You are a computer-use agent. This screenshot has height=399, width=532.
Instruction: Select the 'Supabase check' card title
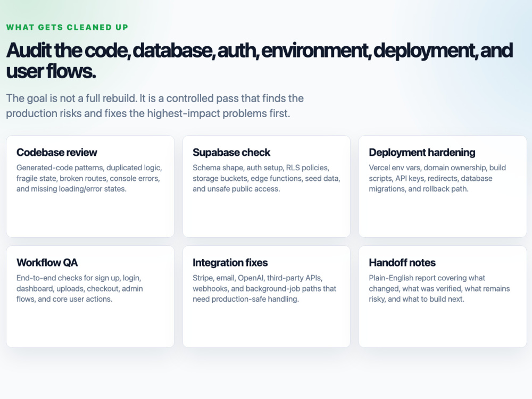click(x=231, y=152)
